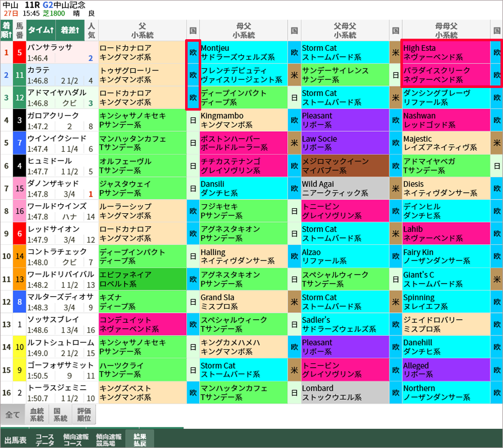Click pink horse number 15 badge
Screen dimensions: 503x448
[x=20, y=188]
